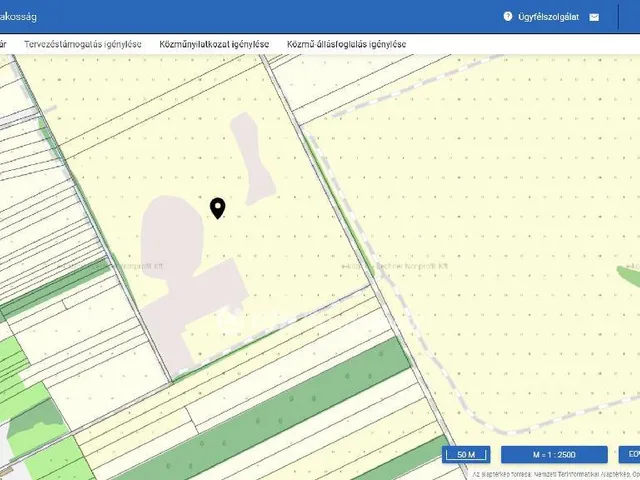This screenshot has height=480, width=640.
Task: Click the 50 M scale bar indicator
Action: (x=466, y=455)
